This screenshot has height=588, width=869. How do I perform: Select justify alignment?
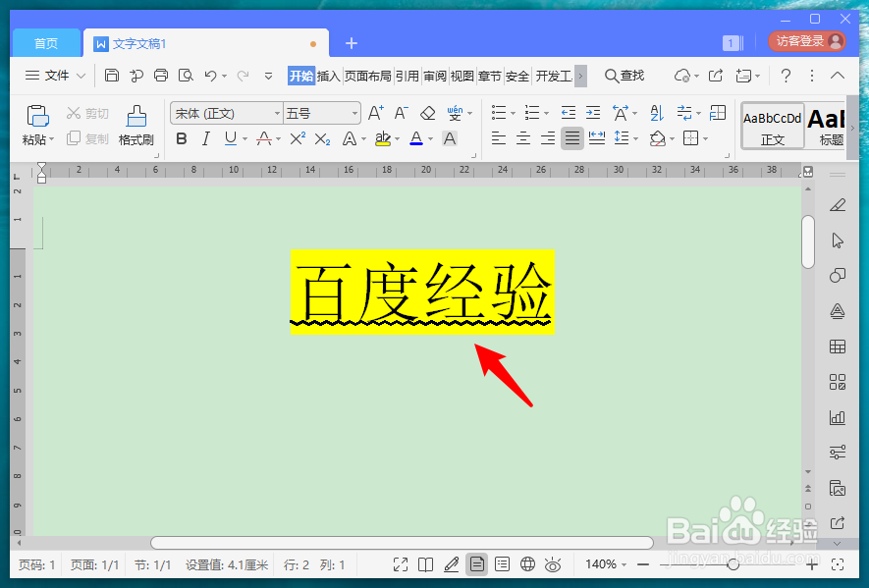coord(571,138)
